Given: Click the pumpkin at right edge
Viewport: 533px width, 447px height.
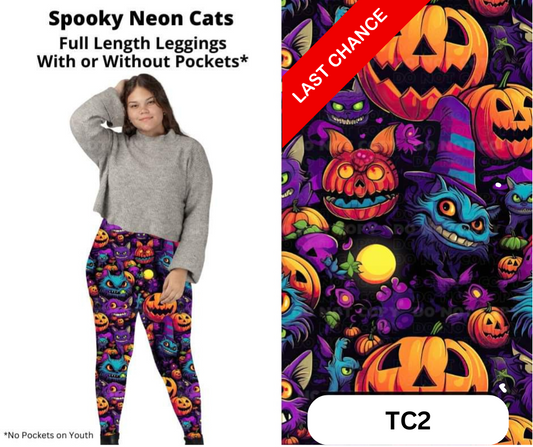Looking at the screenshot, I should coord(501,119).
